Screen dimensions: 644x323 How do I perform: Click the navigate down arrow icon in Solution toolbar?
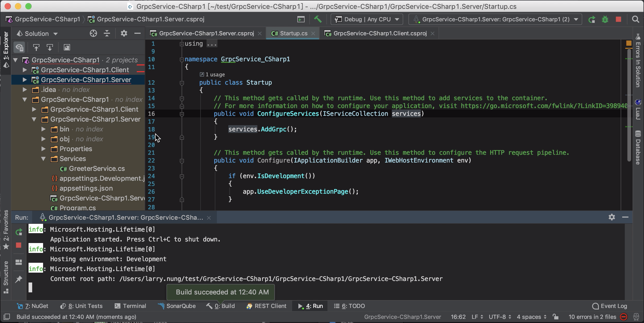[50, 47]
